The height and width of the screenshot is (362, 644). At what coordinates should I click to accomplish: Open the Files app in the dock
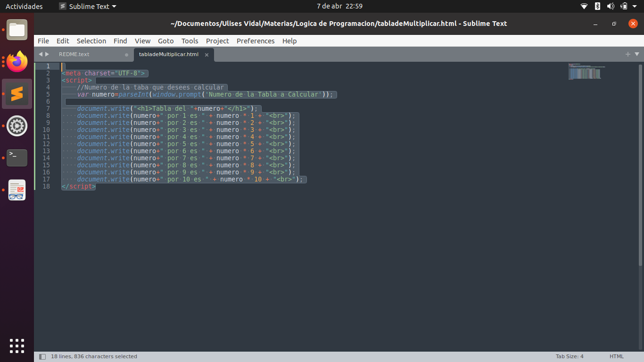(x=17, y=30)
